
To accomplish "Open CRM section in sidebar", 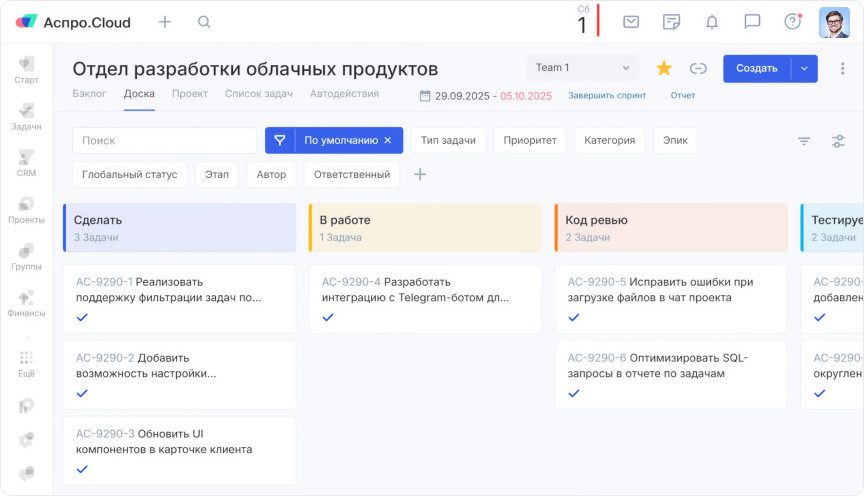I will pyautogui.click(x=26, y=163).
